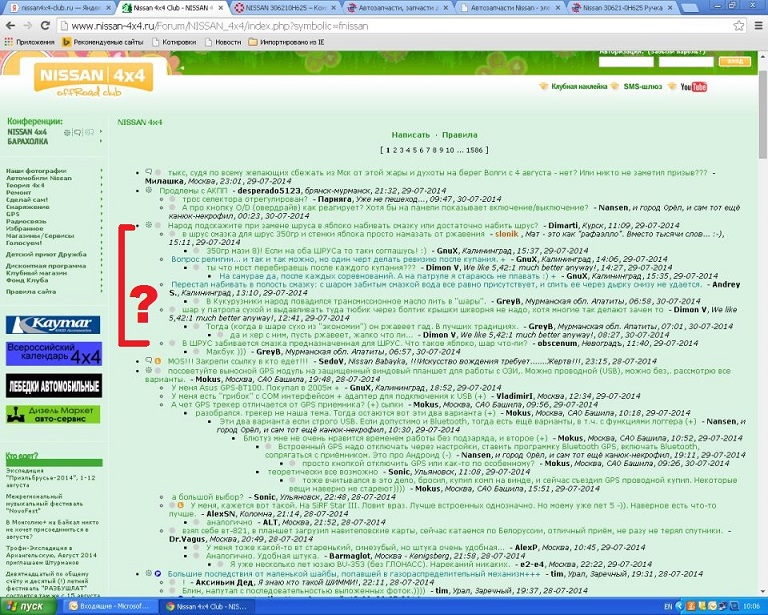Open the Детский приют Дружба link
Viewport: 768px width, 615px height.
[x=46, y=254]
